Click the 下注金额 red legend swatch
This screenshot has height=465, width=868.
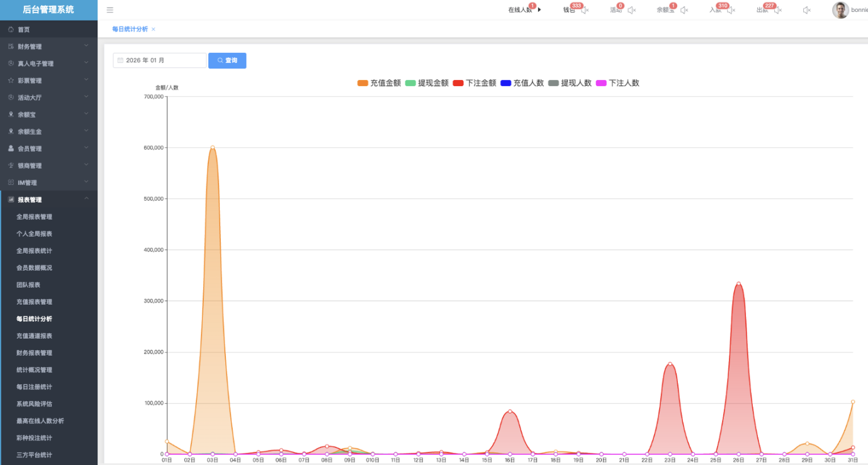pos(458,83)
